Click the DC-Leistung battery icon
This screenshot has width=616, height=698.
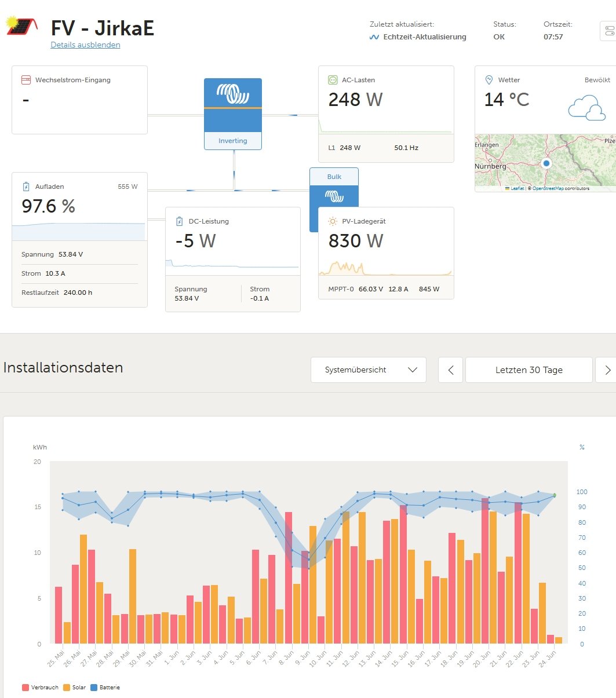[x=179, y=221]
